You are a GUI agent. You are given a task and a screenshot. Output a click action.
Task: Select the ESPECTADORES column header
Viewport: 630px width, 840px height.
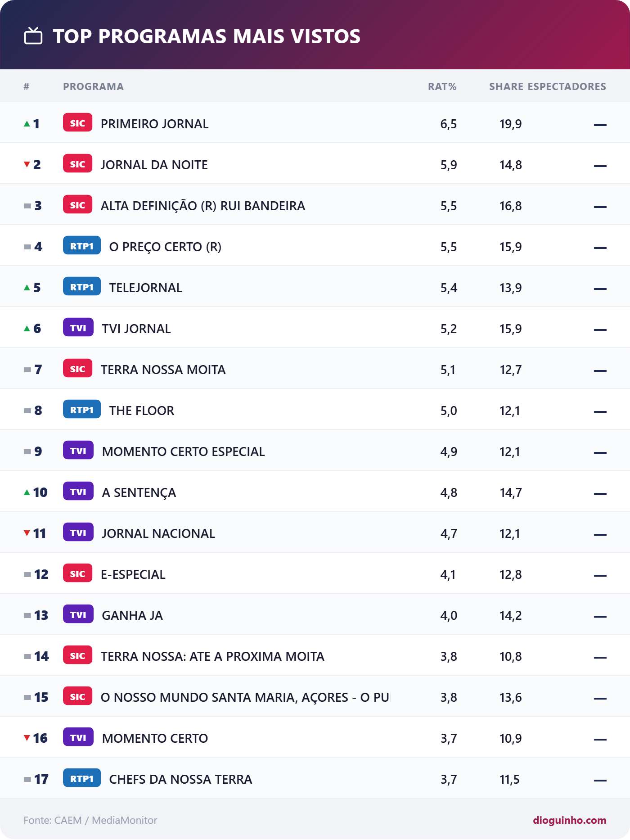(x=567, y=86)
